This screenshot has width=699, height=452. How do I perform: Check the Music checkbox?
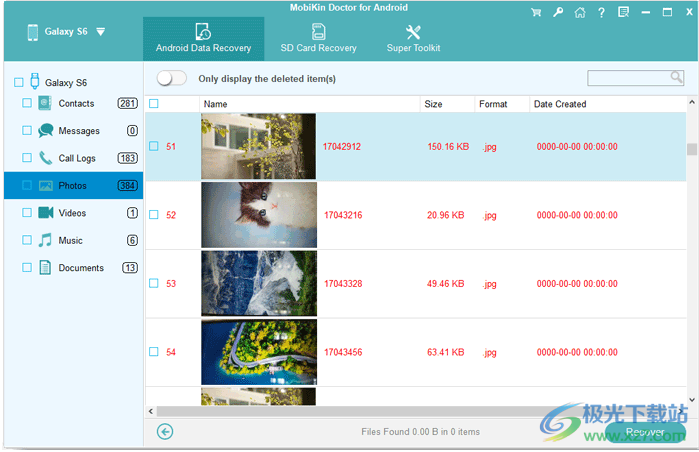pyautogui.click(x=27, y=240)
